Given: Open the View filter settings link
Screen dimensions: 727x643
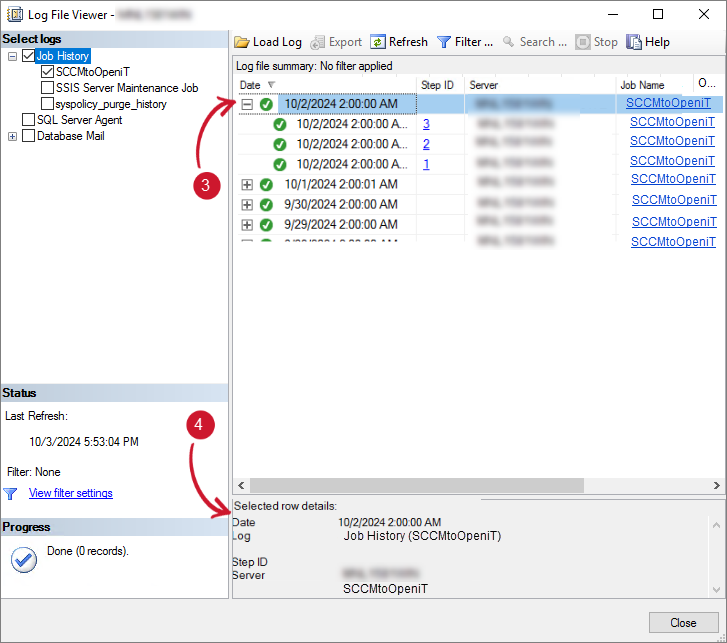Looking at the screenshot, I should pos(70,493).
